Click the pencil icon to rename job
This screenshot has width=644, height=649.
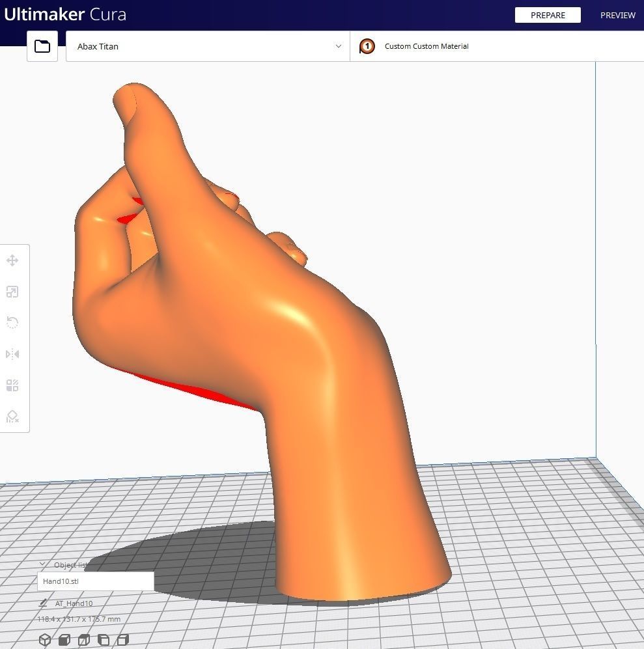pyautogui.click(x=43, y=603)
